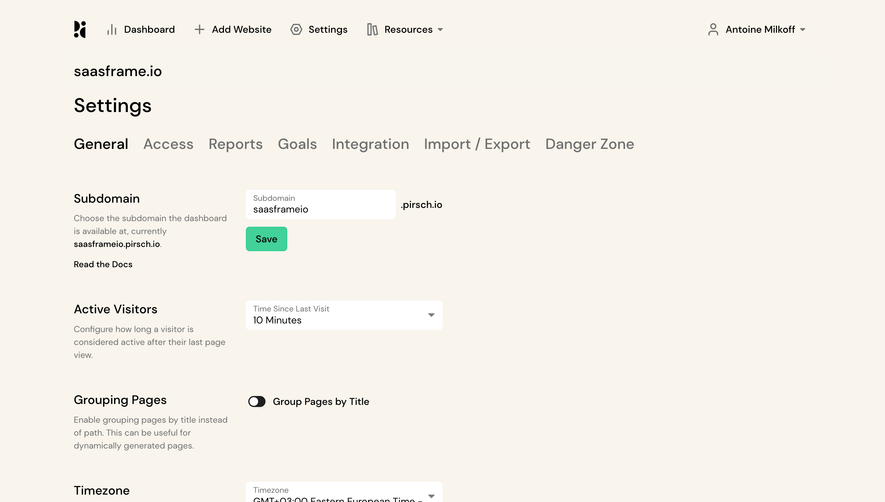The height and width of the screenshot is (502, 885).
Task: Expand the Antoine Milkoff account menu
Action: [x=756, y=29]
